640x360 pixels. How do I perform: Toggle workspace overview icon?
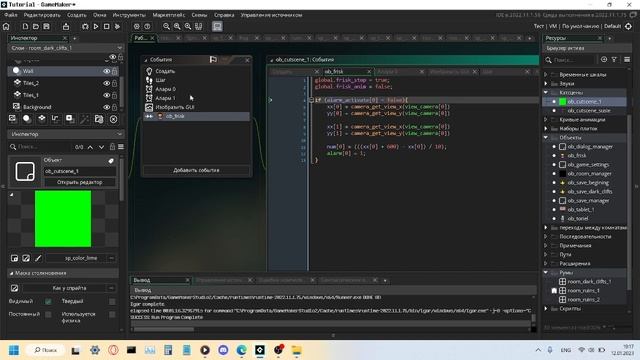(x=198, y=27)
